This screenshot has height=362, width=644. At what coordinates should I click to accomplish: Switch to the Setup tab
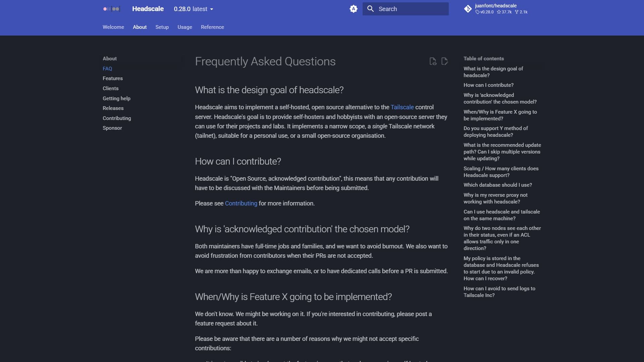tap(162, 27)
